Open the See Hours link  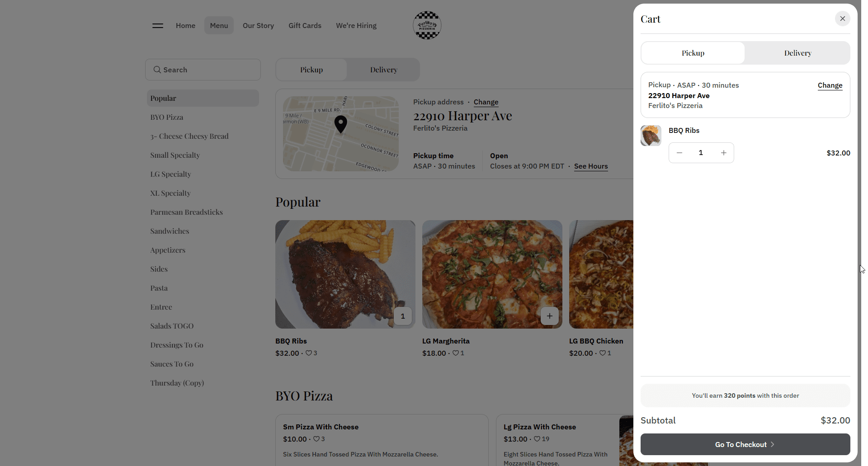pos(590,166)
